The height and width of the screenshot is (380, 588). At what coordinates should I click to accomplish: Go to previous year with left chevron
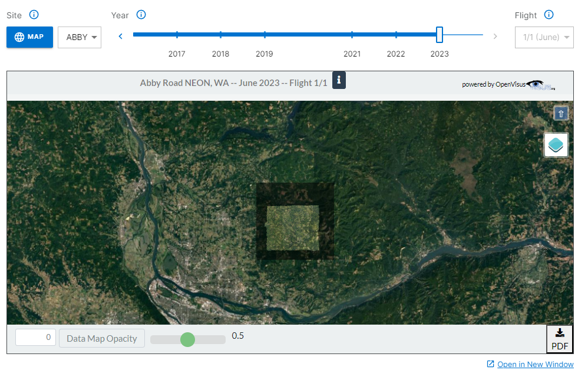[x=120, y=37]
